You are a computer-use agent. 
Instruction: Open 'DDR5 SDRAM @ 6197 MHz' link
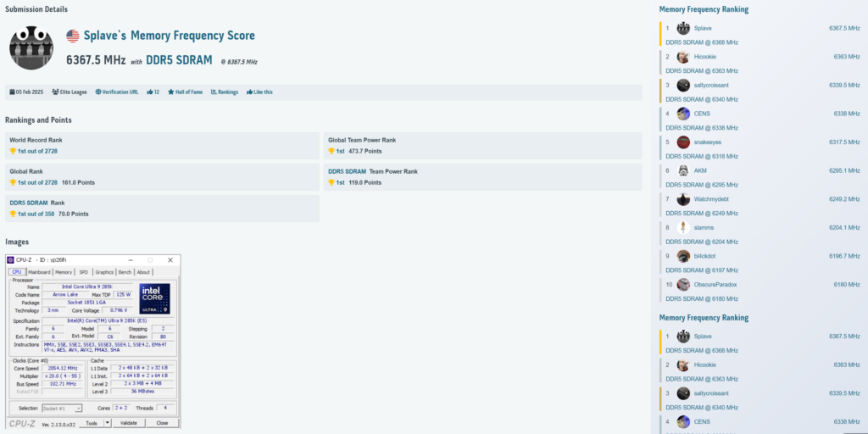click(x=702, y=270)
